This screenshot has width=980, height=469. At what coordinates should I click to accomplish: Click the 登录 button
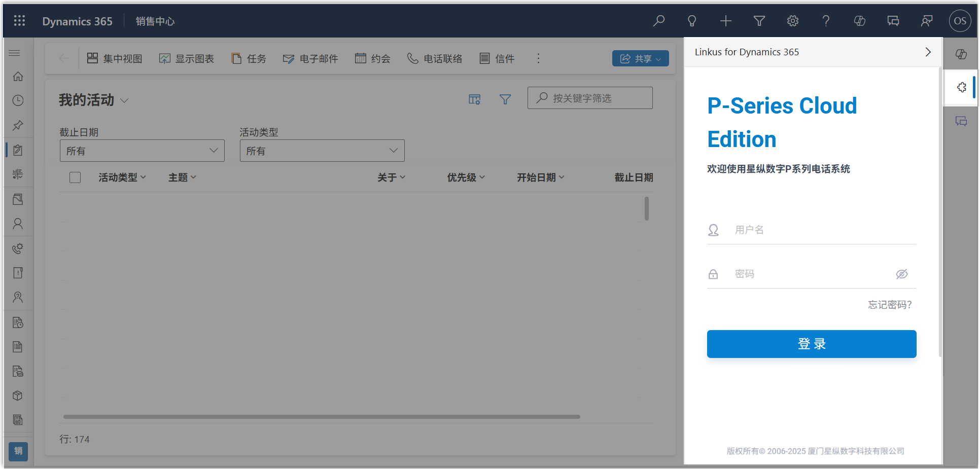(811, 344)
